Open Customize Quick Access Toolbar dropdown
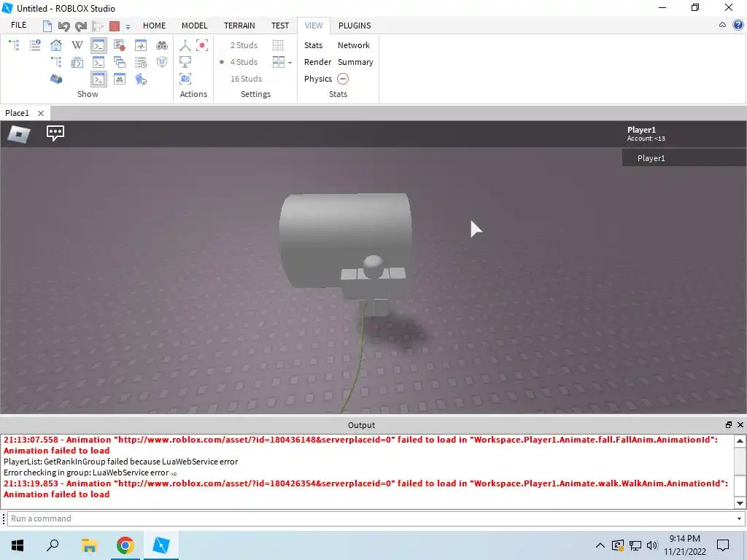747x560 pixels. pos(128,27)
